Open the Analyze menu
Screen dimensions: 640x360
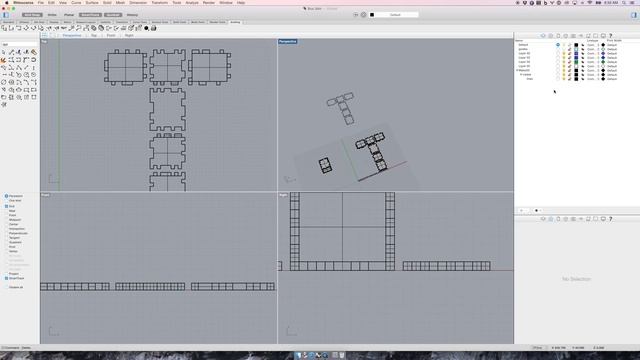tap(192, 2)
